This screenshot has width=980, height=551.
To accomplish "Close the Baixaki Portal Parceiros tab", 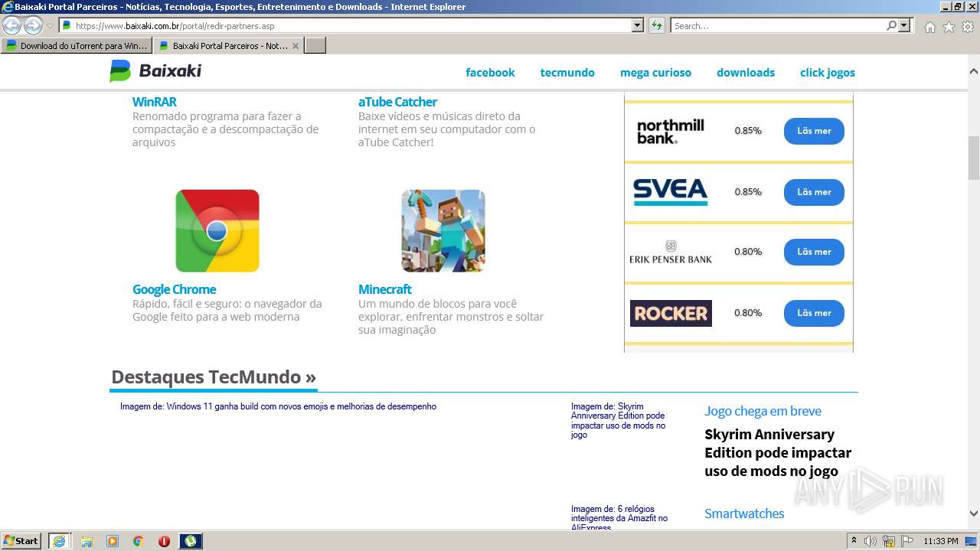I will pos(296,46).
